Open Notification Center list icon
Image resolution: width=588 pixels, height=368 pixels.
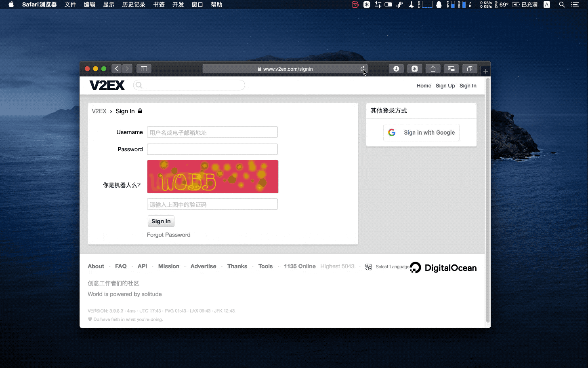point(575,4)
